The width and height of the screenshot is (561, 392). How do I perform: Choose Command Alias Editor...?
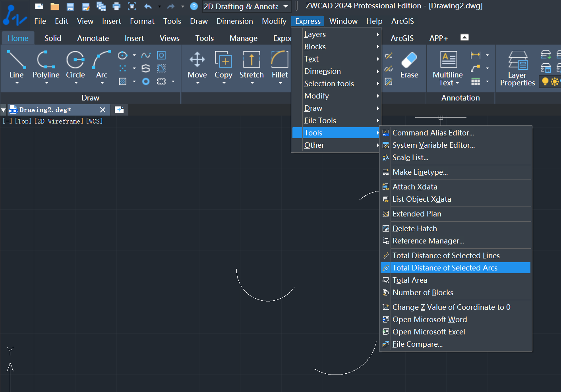(455, 133)
